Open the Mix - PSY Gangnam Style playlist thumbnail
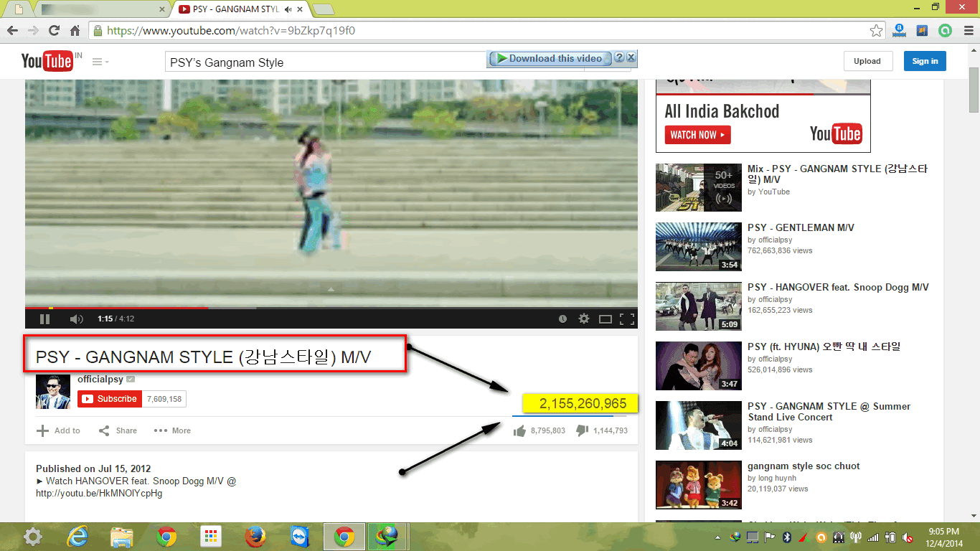This screenshot has width=980, height=551. (698, 188)
